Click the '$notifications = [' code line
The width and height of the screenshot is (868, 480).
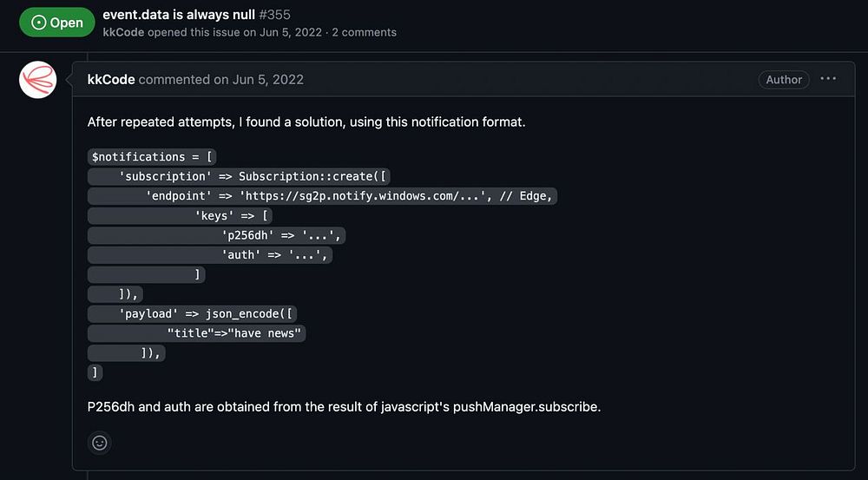[153, 157]
